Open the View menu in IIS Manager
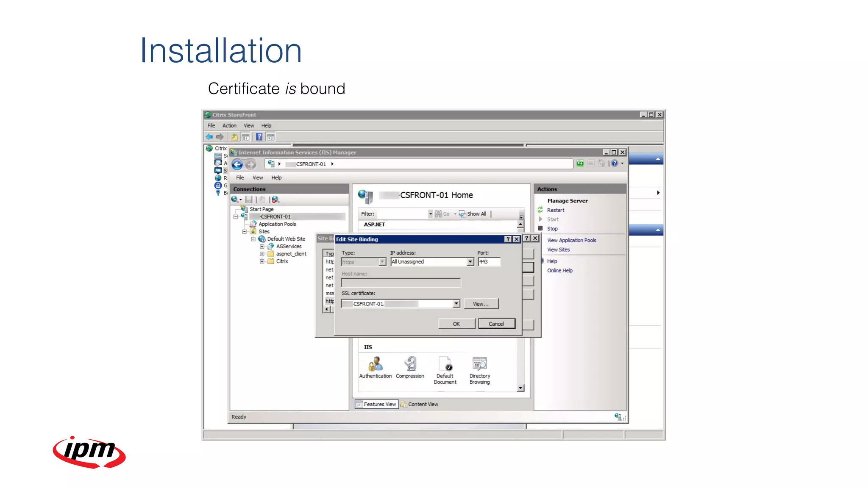 click(x=258, y=177)
